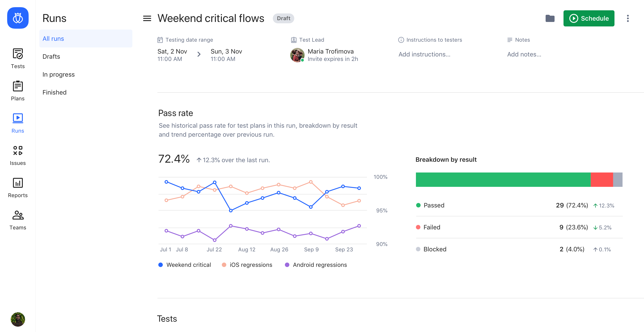Select the Drafts runs filter
The height and width of the screenshot is (332, 644).
(51, 57)
